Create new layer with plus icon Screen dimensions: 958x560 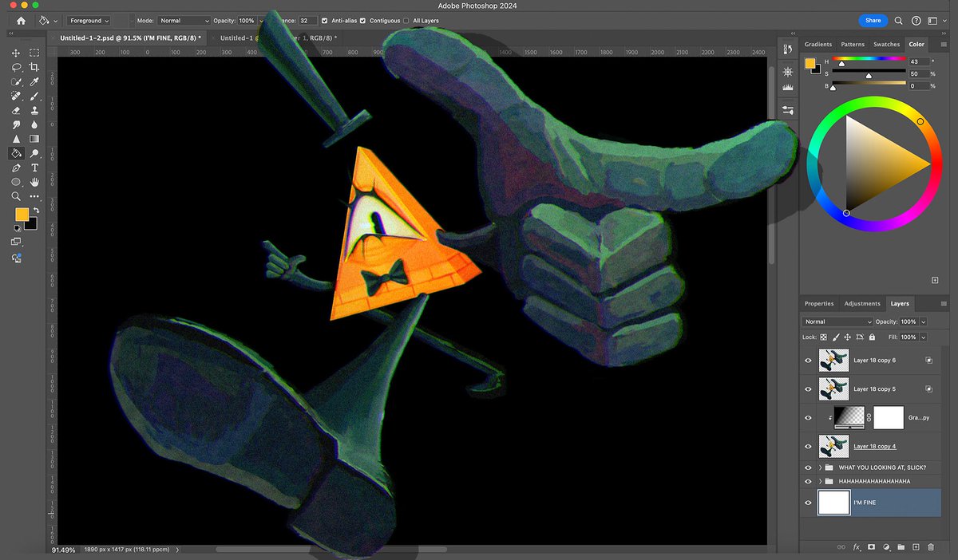pos(916,547)
